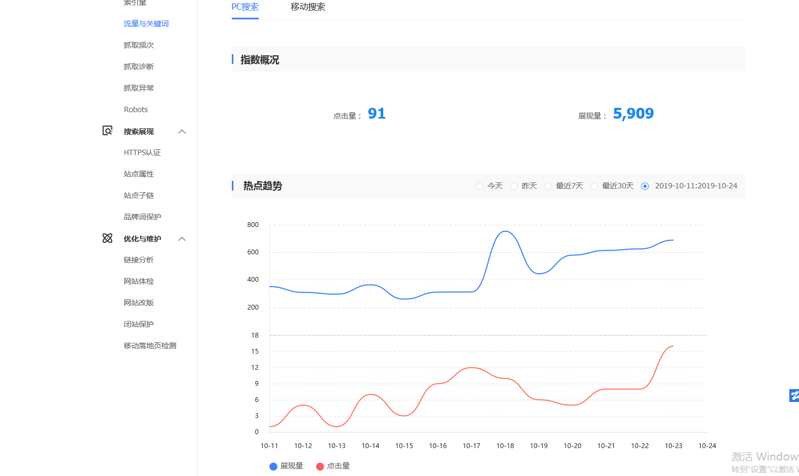Open 闭站保护 in the sidebar
This screenshot has height=476, width=799.
coord(139,324)
